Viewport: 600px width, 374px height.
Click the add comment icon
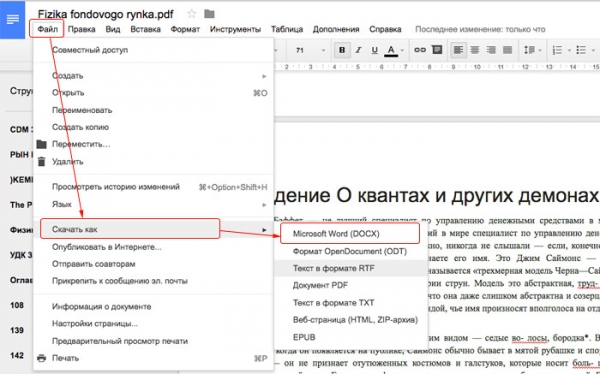[x=437, y=50]
